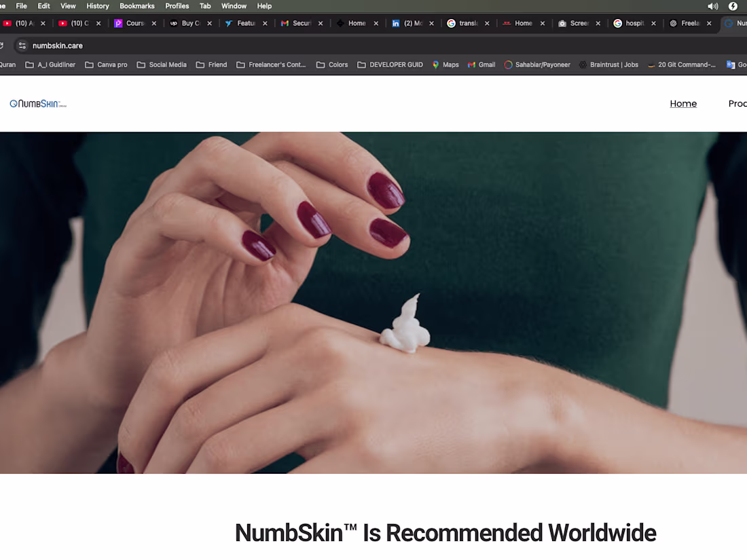Open the DEVELOPER GUID bookmarks folder
The image size is (747, 560).
point(390,64)
